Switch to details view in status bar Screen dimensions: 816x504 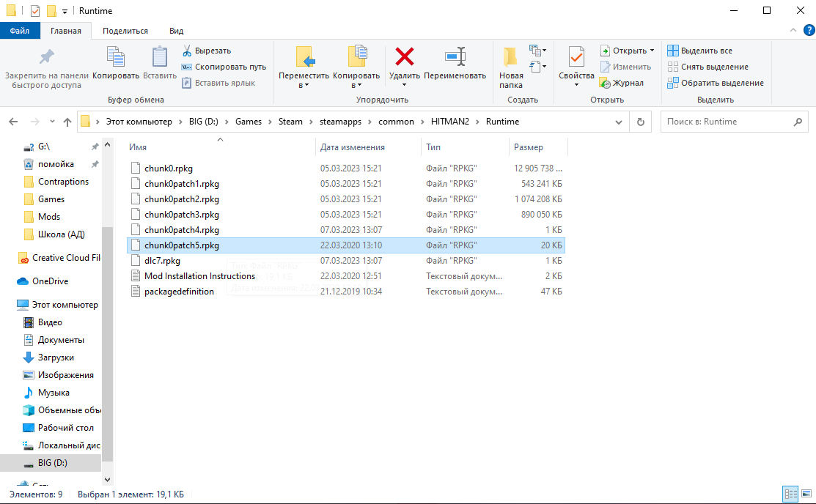tap(790, 494)
